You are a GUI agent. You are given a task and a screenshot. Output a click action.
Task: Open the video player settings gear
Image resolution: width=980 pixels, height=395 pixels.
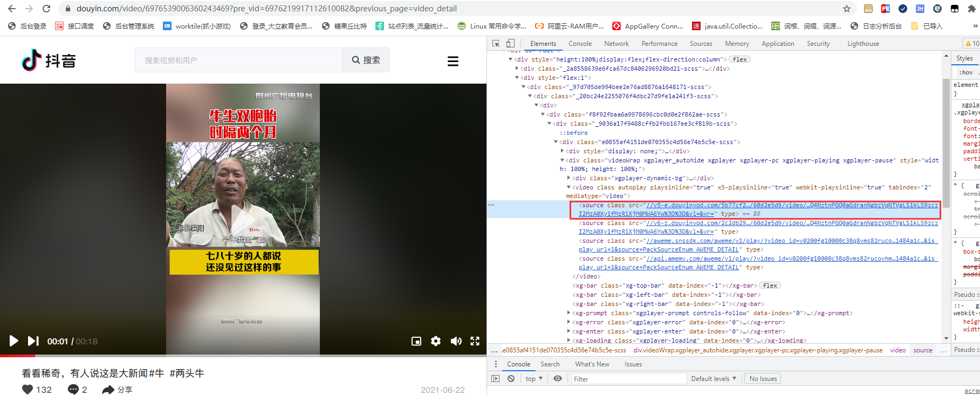tap(436, 341)
